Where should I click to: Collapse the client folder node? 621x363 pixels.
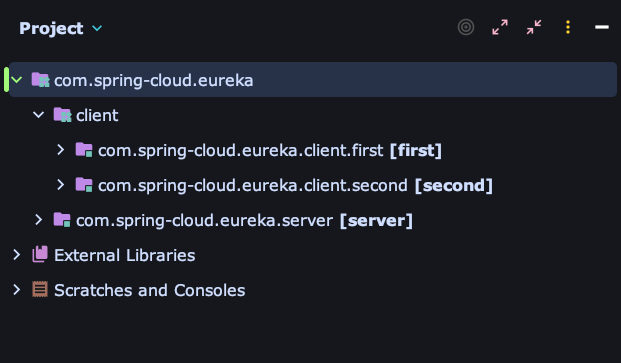coord(38,115)
